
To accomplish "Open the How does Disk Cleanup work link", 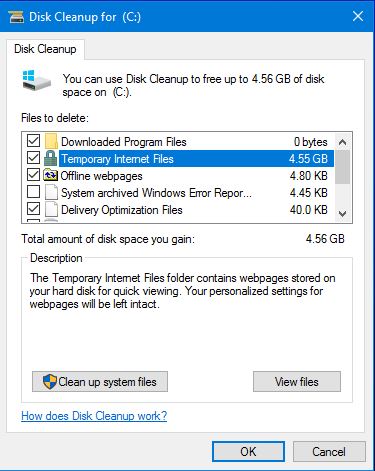I will (94, 416).
